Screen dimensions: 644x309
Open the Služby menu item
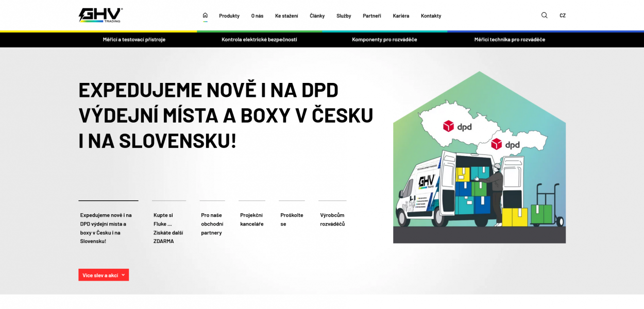[344, 16]
